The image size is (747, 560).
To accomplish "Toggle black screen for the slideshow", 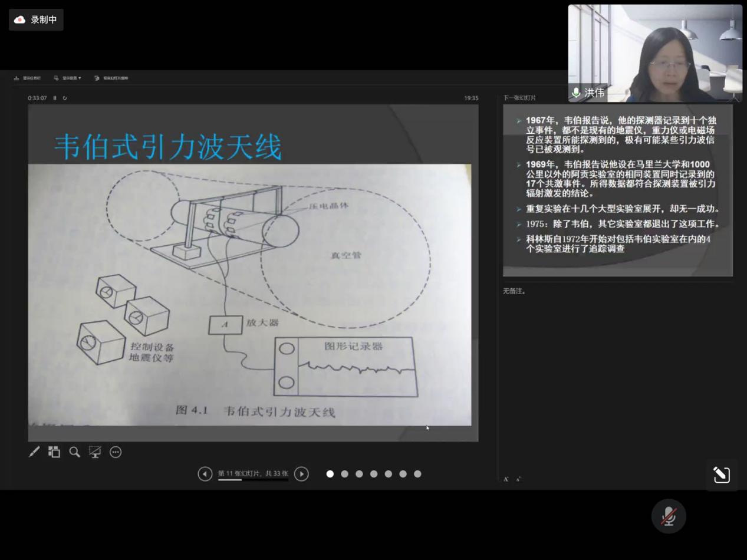I will pyautogui.click(x=95, y=452).
